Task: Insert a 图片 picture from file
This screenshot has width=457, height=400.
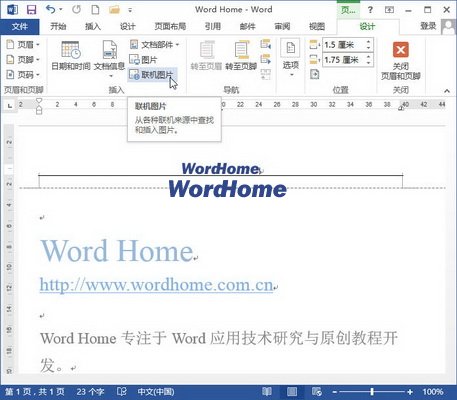Action: pyautogui.click(x=143, y=60)
